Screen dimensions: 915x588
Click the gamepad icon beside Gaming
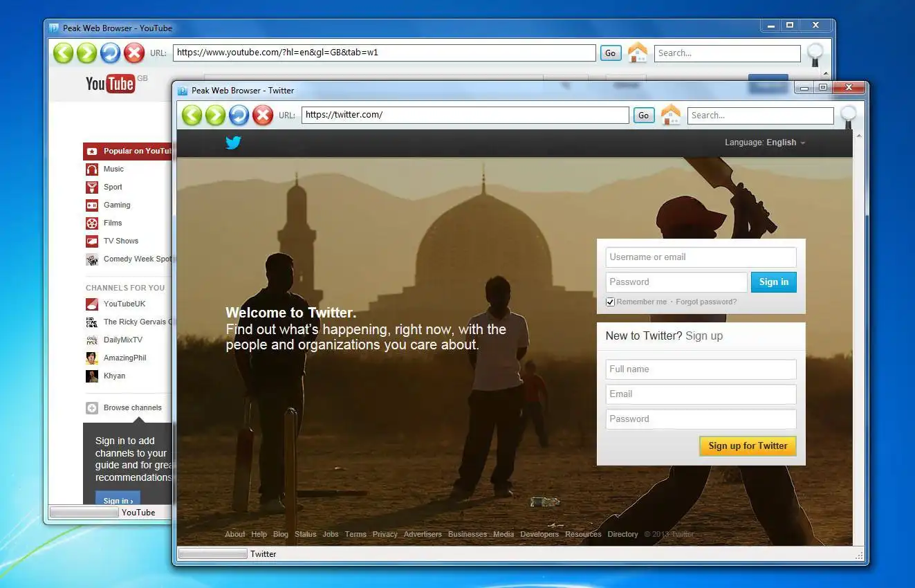(92, 205)
